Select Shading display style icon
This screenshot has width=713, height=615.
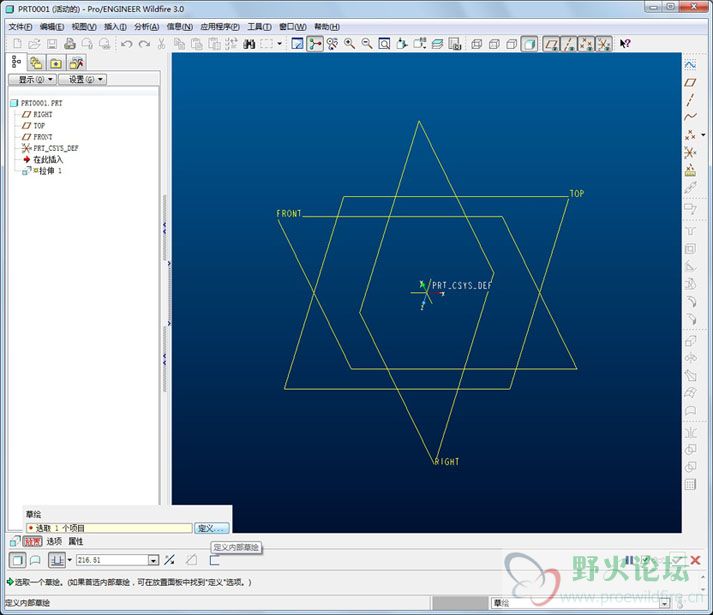click(529, 44)
